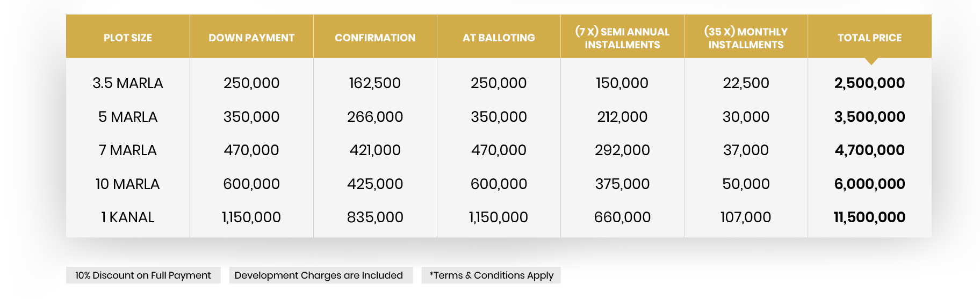Click the 7 Marla row label
The image size is (980, 299).
click(x=128, y=150)
